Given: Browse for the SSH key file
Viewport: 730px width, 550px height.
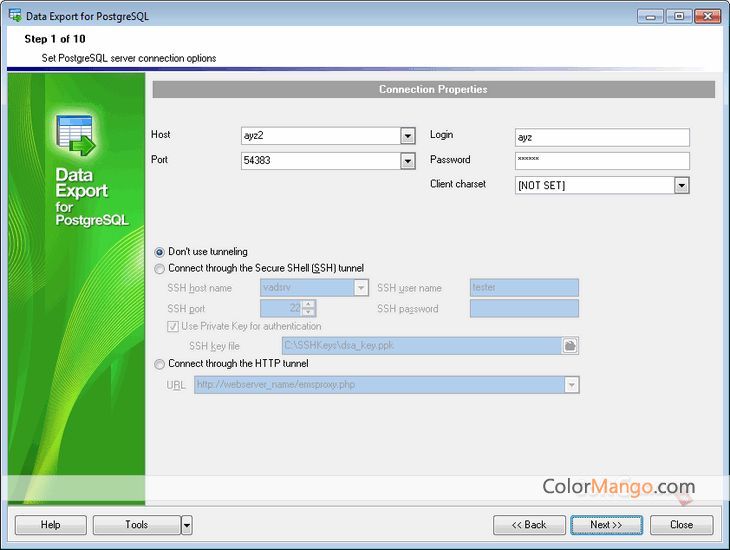Looking at the screenshot, I should point(570,346).
